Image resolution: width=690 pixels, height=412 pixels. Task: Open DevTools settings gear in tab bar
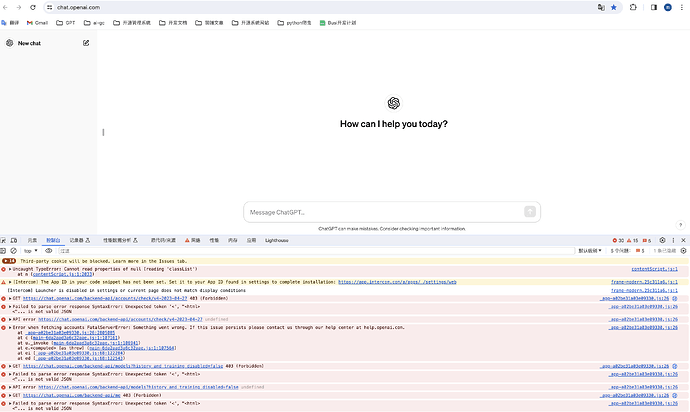(x=662, y=240)
